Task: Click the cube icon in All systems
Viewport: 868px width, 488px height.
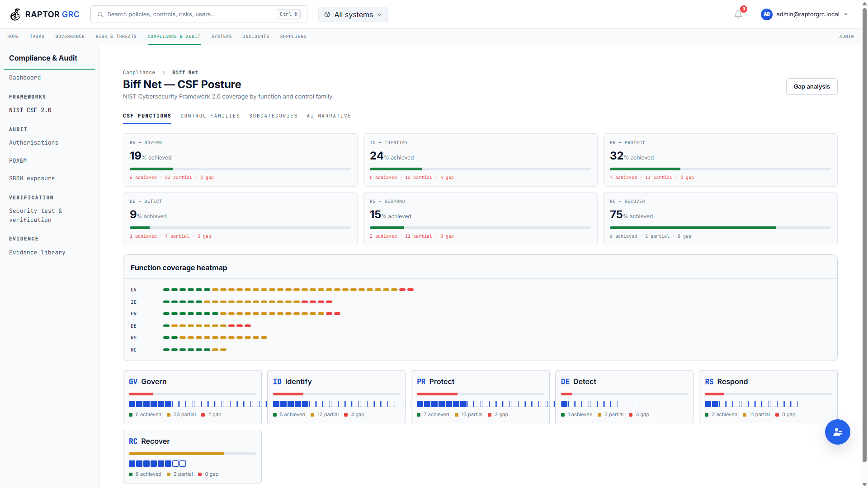Action: coord(327,14)
